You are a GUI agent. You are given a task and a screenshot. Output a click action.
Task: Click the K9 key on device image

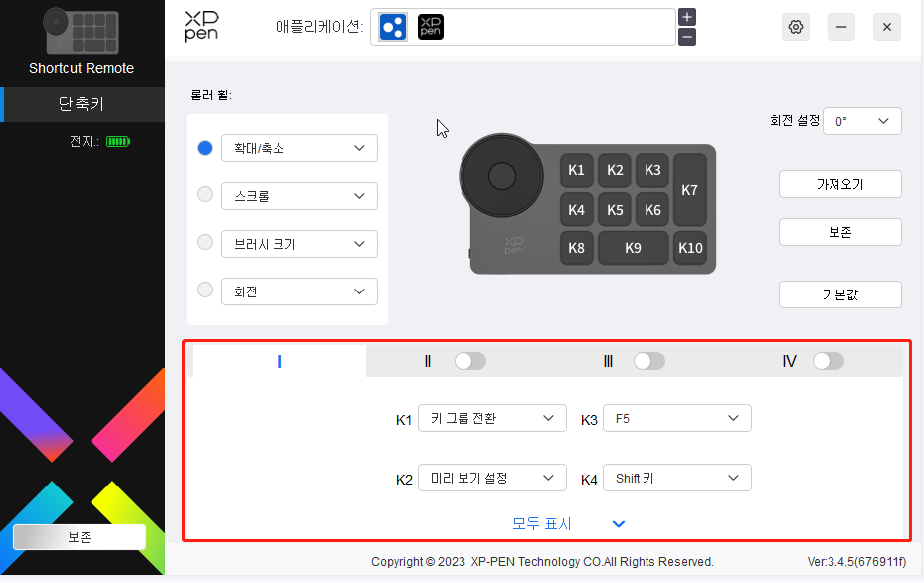coord(633,248)
